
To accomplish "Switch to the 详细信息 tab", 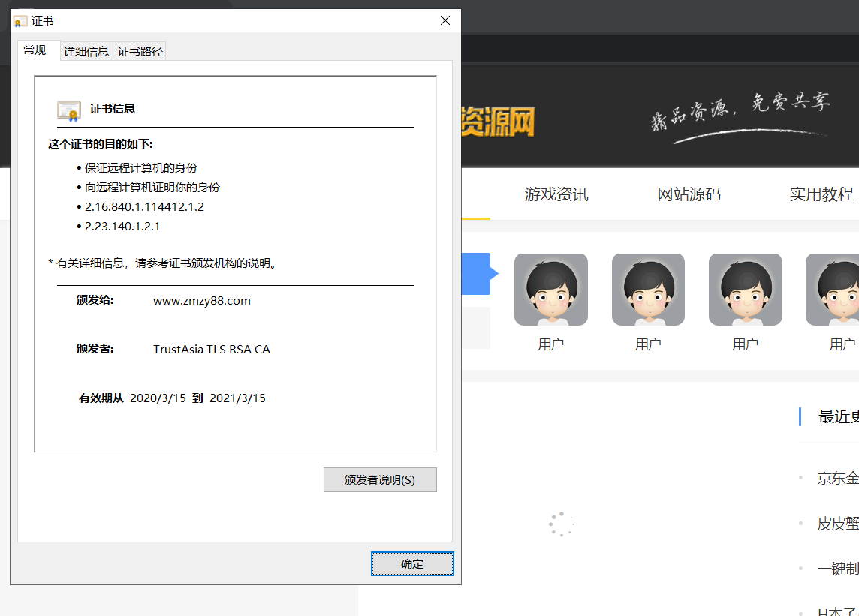I will point(85,51).
